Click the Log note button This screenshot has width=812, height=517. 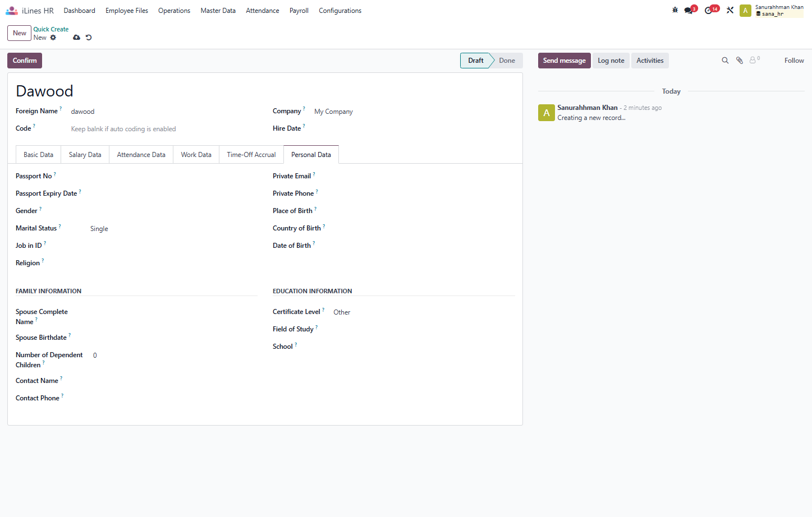611,61
